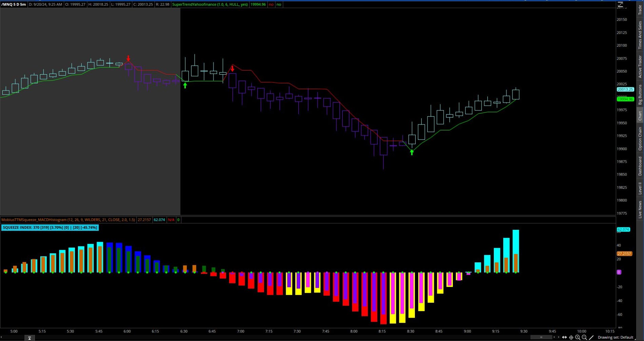Click the bottom panel collapse arrow icon
Viewport: 644px width, 341px height.
click(x=29, y=338)
